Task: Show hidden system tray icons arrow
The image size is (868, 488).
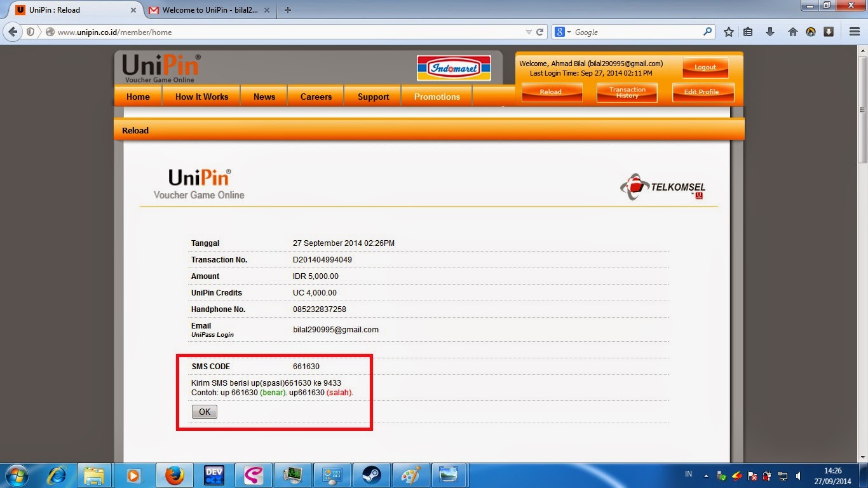Action: click(705, 475)
